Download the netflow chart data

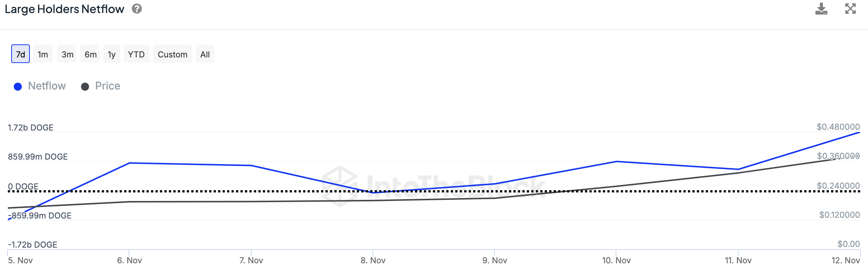click(x=821, y=9)
